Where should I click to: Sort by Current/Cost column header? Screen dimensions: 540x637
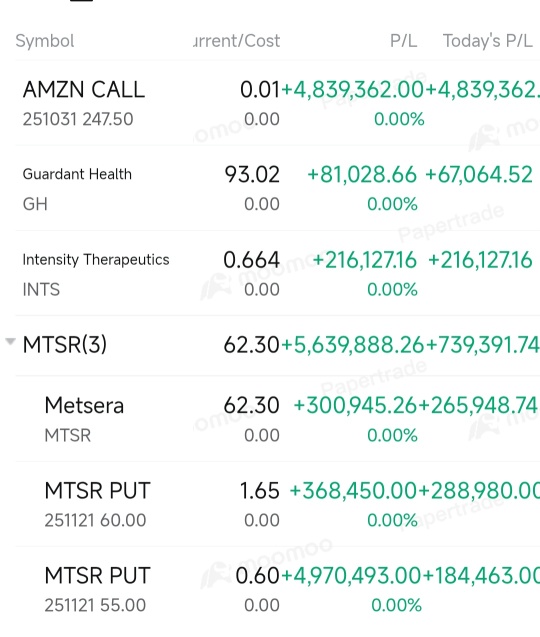(236, 41)
